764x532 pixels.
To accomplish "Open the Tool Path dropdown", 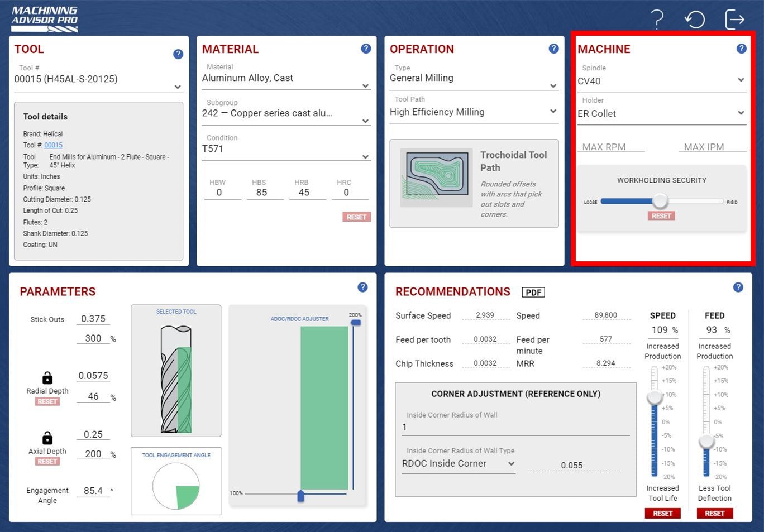I will tap(474, 112).
